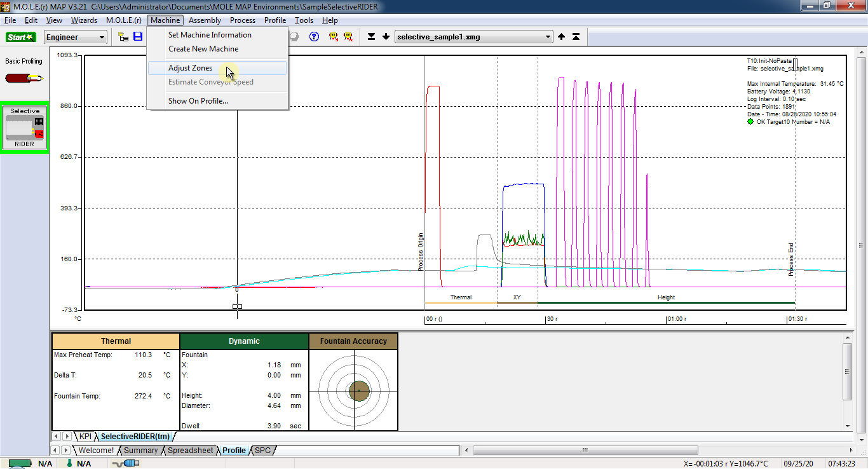The width and height of the screenshot is (868, 469).
Task: Switch to KPI tab
Action: pos(85,437)
